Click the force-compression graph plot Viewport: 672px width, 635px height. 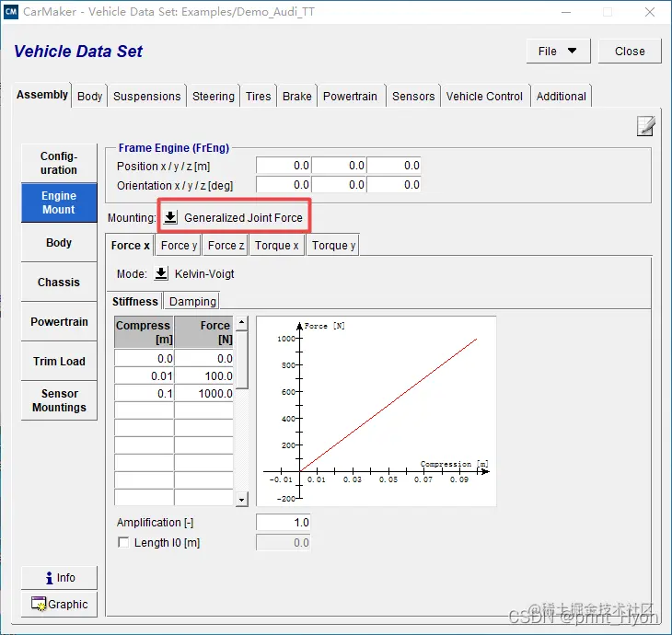point(377,411)
